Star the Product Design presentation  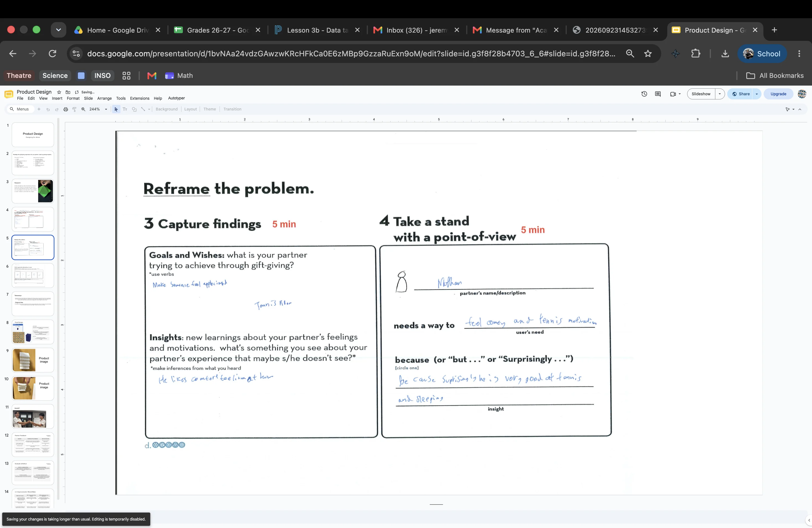click(59, 92)
